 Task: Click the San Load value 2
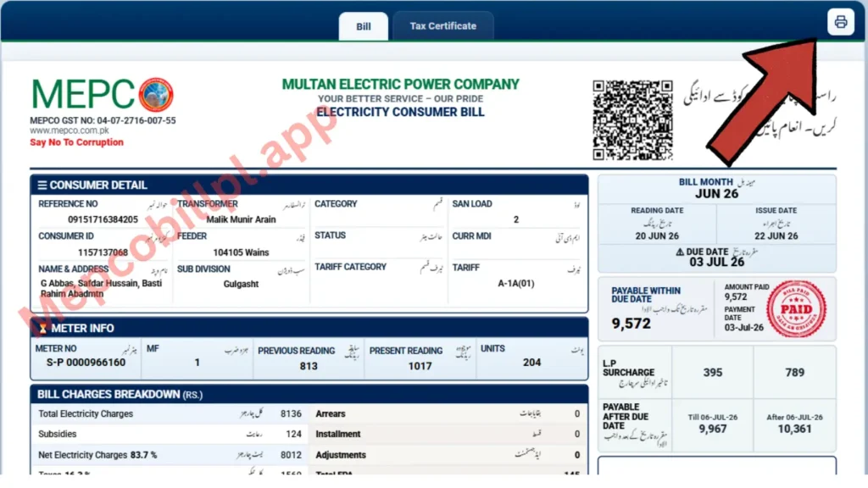click(516, 219)
